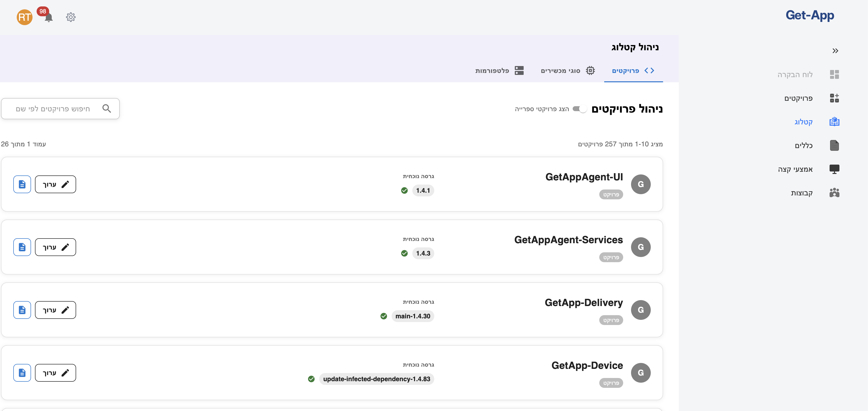Open GetAppAgent-Services document icon button

pos(22,247)
